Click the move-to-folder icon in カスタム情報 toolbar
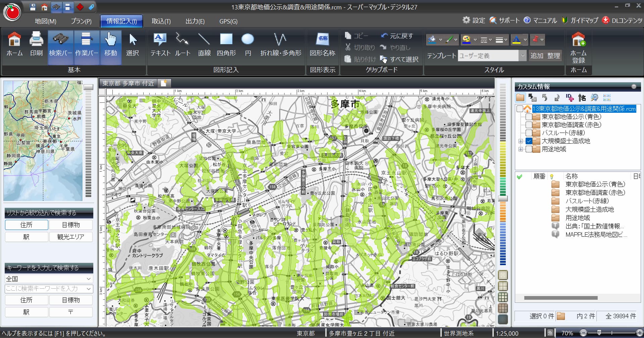The width and height of the screenshot is (644, 338). pos(532,98)
